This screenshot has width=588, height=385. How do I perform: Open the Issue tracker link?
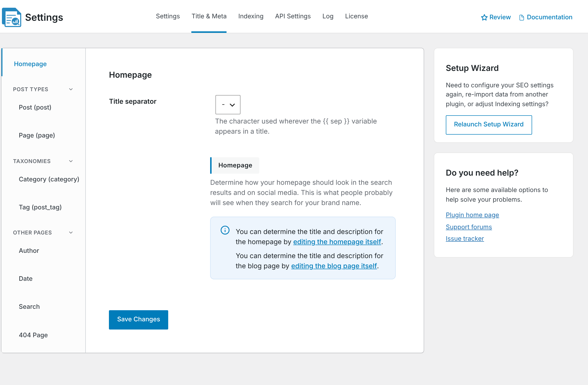[x=465, y=239]
